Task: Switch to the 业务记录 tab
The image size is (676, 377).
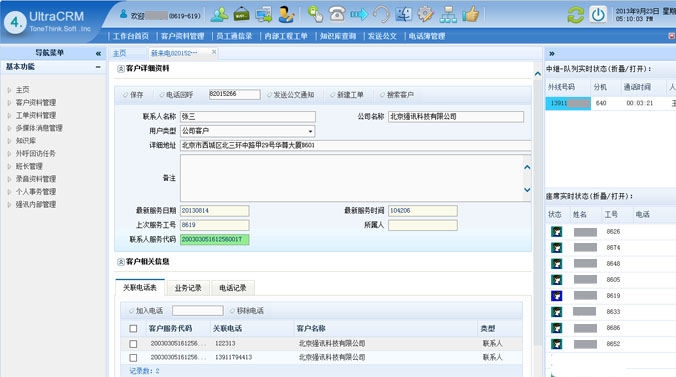Action: pos(188,288)
